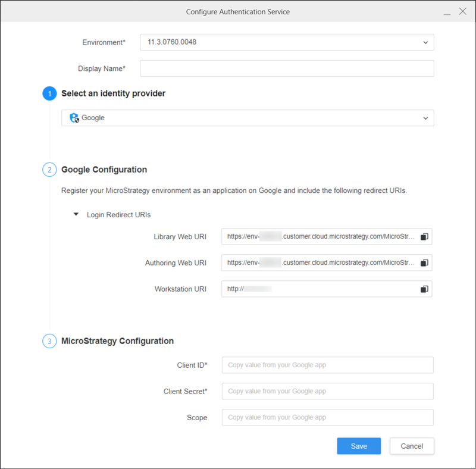Click the Scope input field

click(x=327, y=417)
